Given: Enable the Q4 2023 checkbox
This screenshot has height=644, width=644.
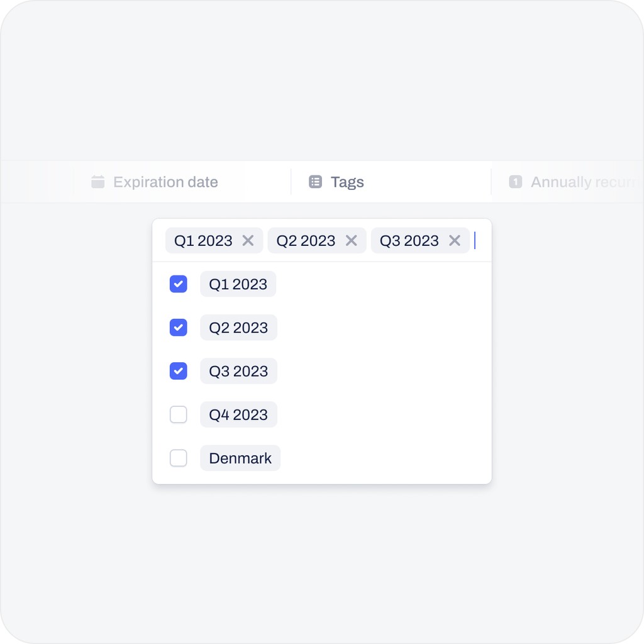Looking at the screenshot, I should click(x=178, y=414).
